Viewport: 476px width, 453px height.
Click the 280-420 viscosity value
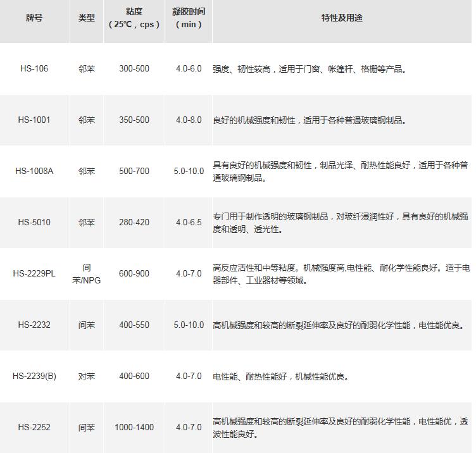(134, 222)
